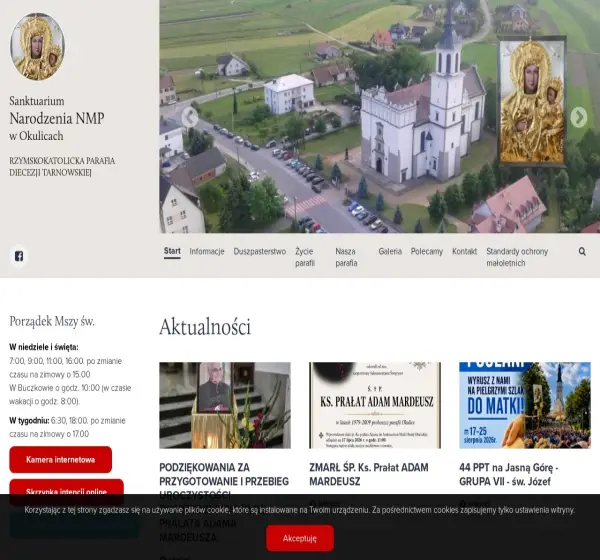Open the Zmarł Śp. Ks. Prałat article title
Screen dimensions: 600x560
369,474
